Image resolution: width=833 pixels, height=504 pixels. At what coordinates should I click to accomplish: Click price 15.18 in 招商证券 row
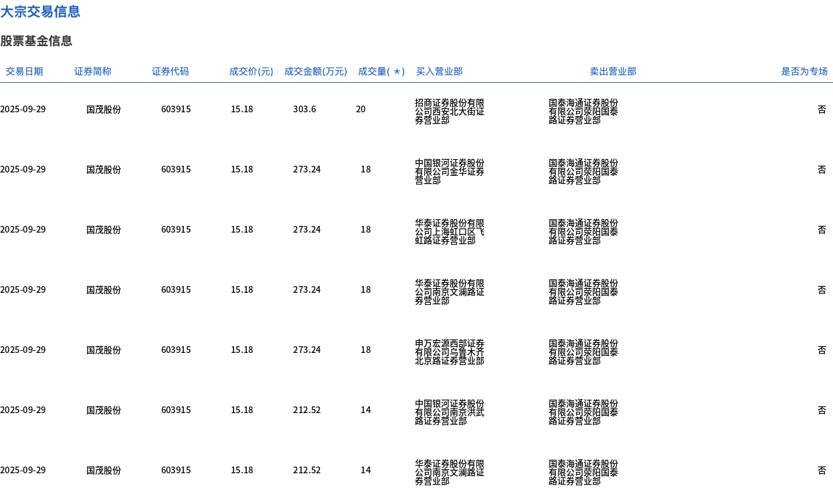click(242, 109)
